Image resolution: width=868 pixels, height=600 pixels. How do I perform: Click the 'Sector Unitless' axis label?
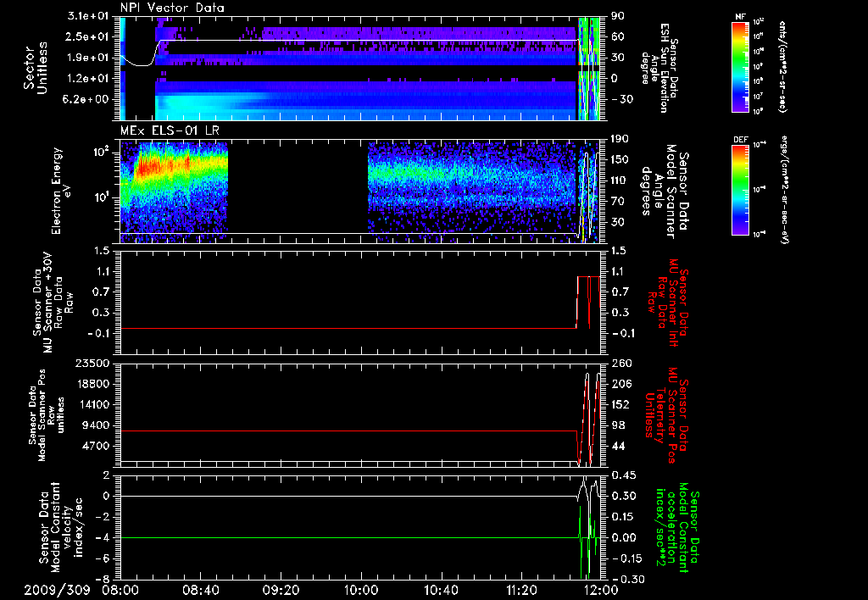(x=35, y=68)
